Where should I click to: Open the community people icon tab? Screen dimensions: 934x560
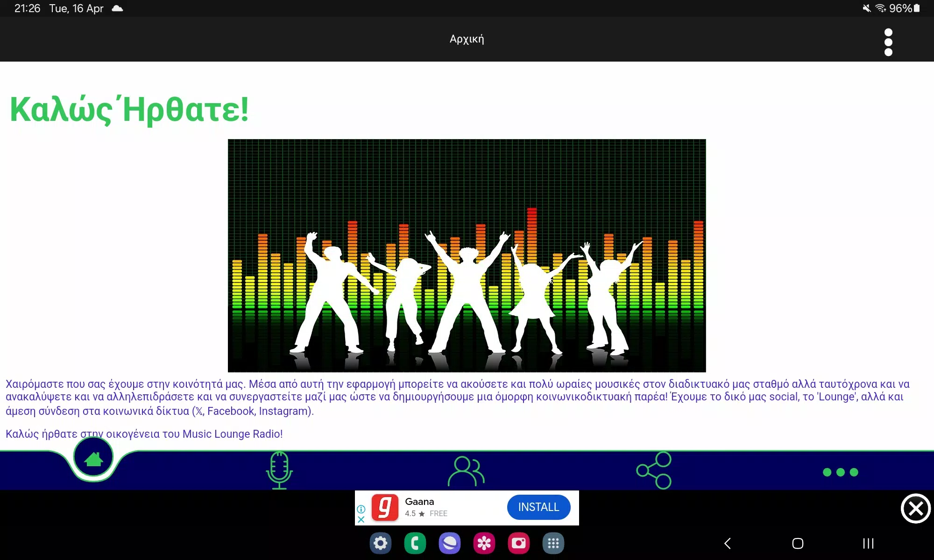tap(466, 471)
